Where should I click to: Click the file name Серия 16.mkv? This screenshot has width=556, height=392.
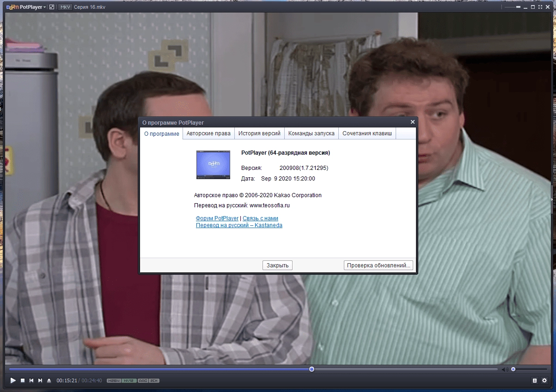[89, 7]
